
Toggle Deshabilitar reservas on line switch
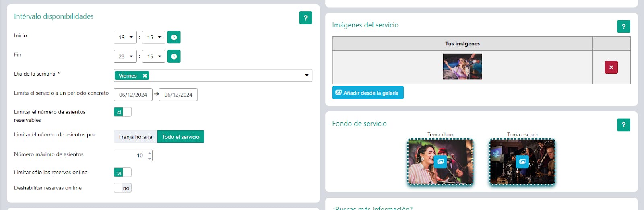pyautogui.click(x=122, y=188)
